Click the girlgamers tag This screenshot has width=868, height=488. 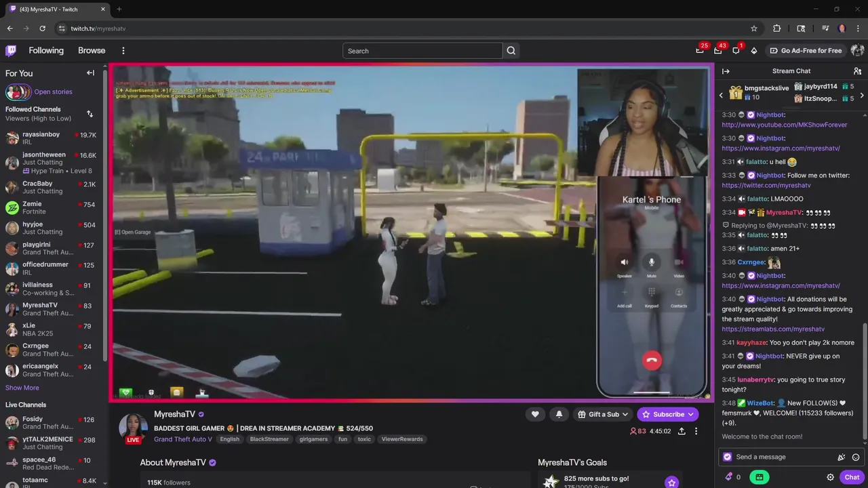click(313, 439)
